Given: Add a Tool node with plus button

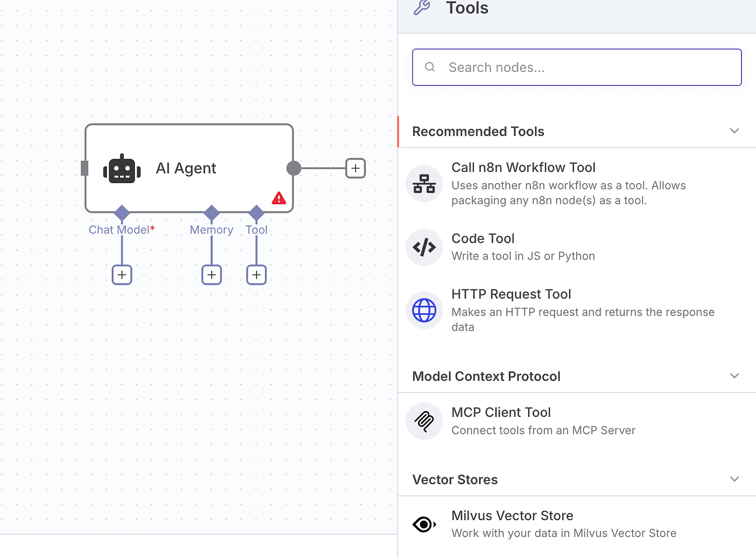Looking at the screenshot, I should pyautogui.click(x=256, y=275).
